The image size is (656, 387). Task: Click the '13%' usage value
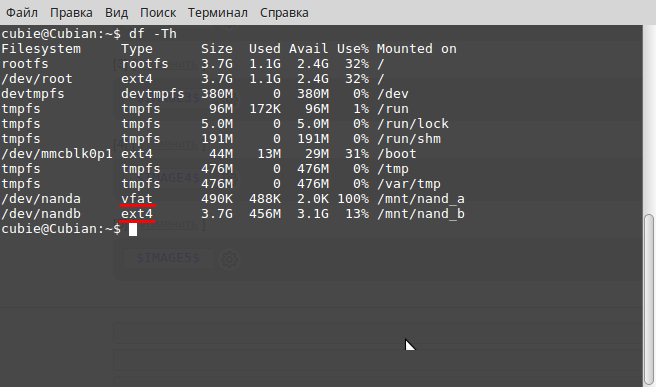[357, 214]
